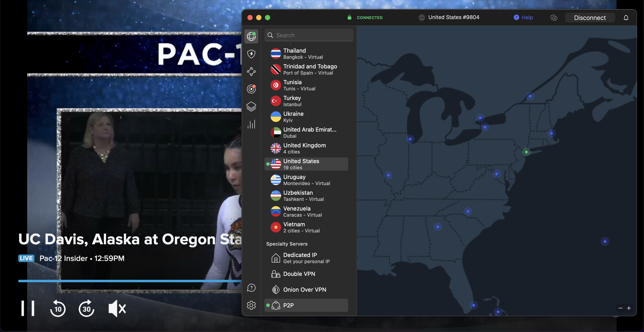Viewport: 644px width, 332px height.
Task: Select Tunisia server
Action: click(x=306, y=85)
